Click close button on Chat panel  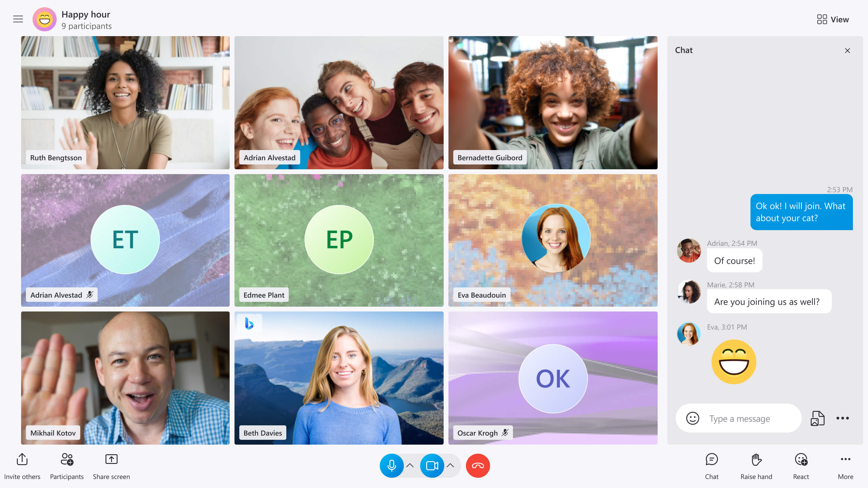pyautogui.click(x=847, y=51)
